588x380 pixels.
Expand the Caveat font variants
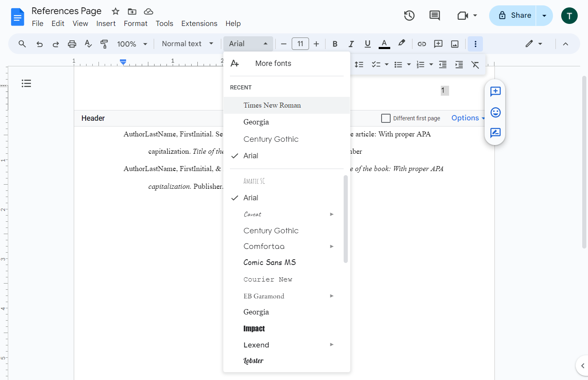[332, 214]
